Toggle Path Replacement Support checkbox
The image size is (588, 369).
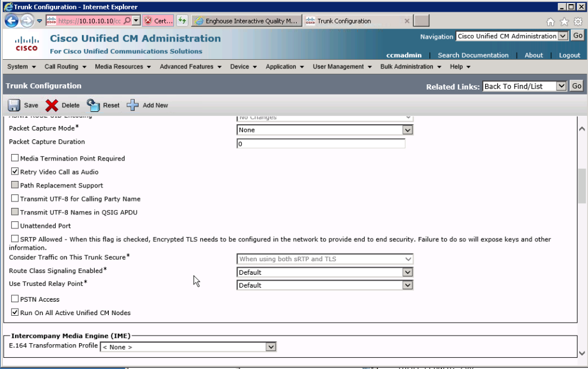[x=15, y=185]
